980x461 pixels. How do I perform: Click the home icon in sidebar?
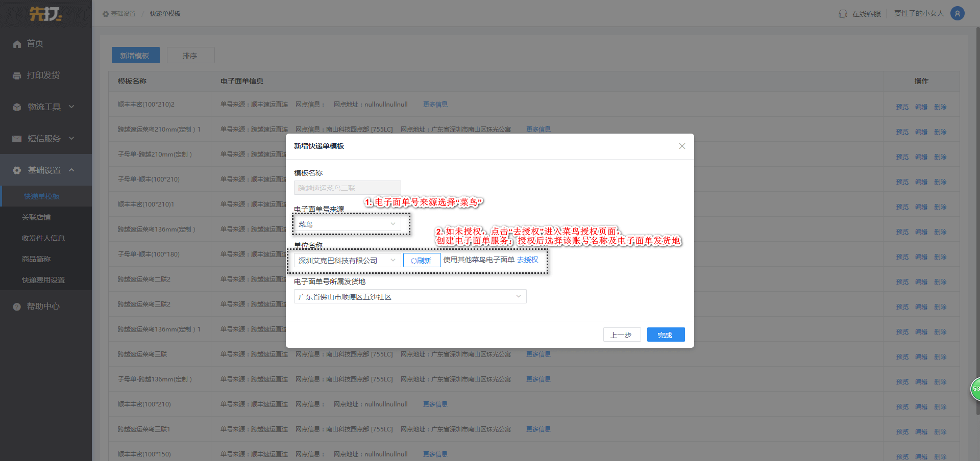(17, 44)
